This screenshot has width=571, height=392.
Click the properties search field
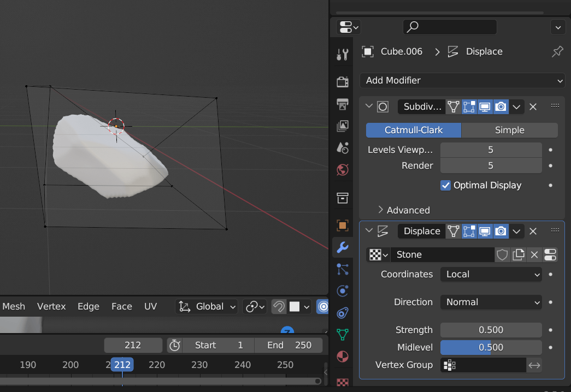pyautogui.click(x=450, y=27)
